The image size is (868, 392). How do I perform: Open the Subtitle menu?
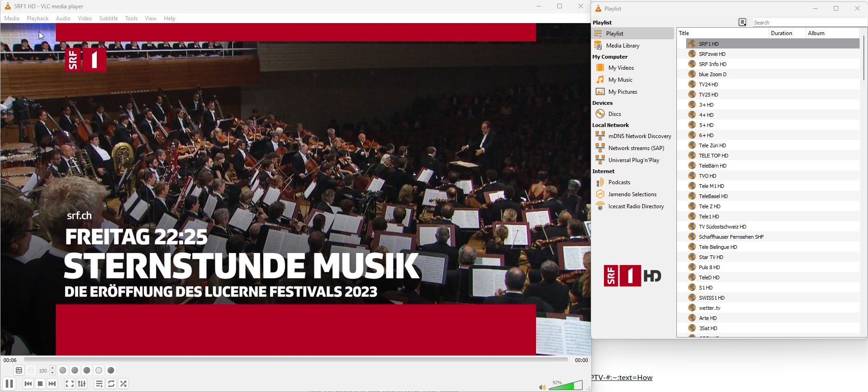click(108, 18)
